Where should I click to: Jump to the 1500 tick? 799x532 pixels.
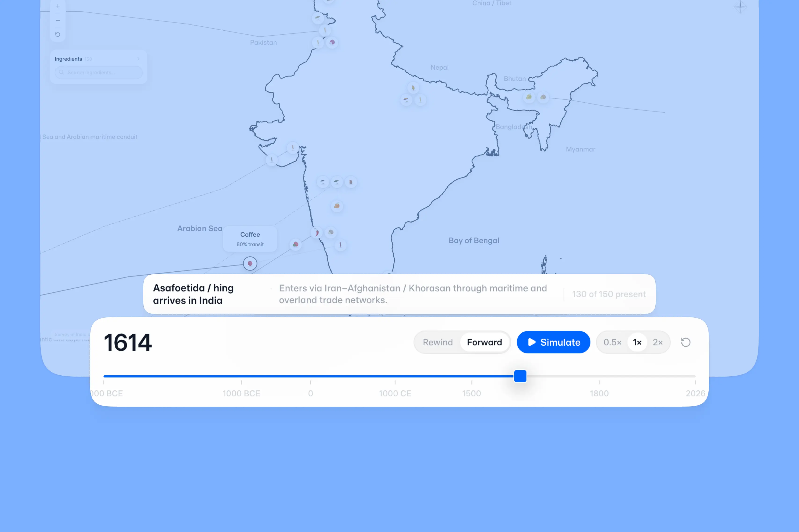click(471, 393)
